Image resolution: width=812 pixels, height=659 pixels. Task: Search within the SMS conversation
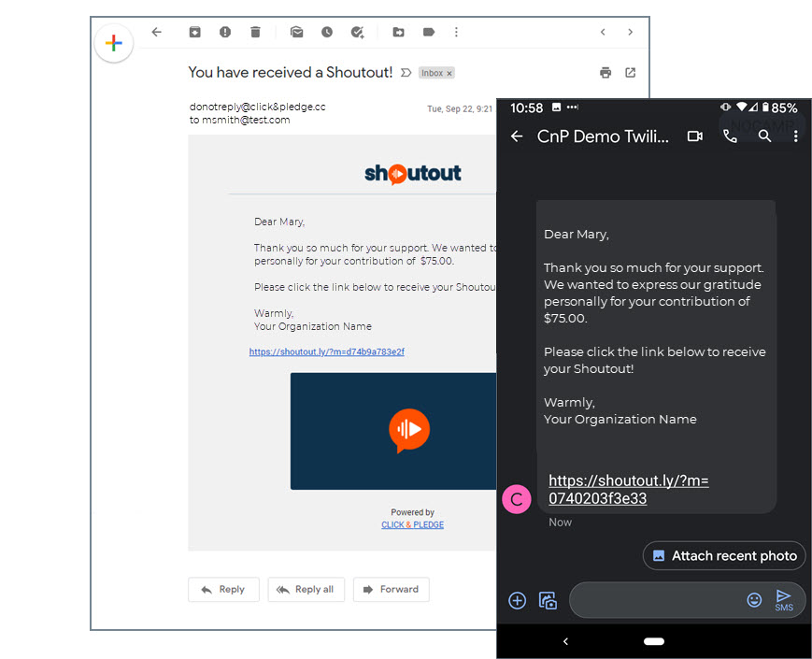pyautogui.click(x=765, y=136)
